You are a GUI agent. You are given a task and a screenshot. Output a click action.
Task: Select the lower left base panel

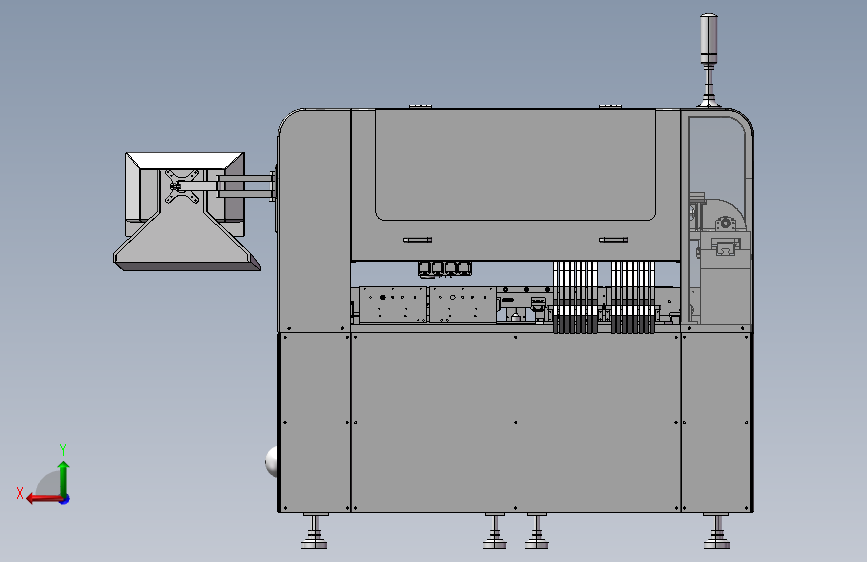[x=315, y=422]
